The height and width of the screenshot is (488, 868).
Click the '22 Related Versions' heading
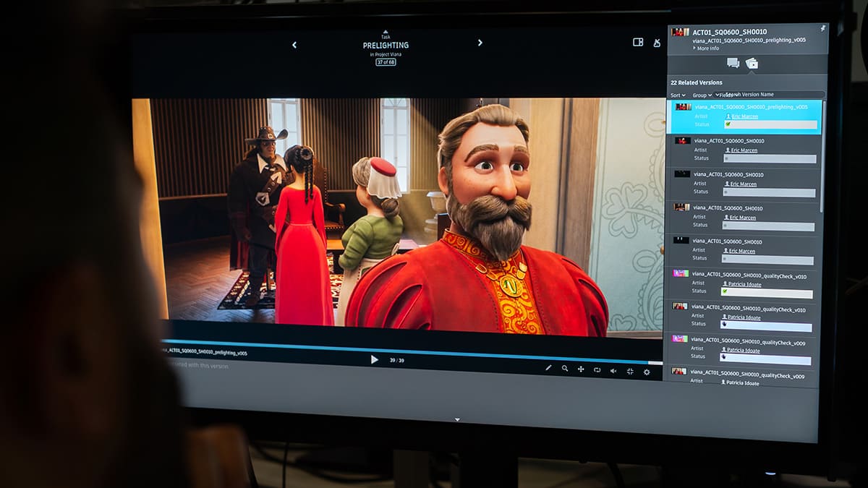pyautogui.click(x=696, y=82)
